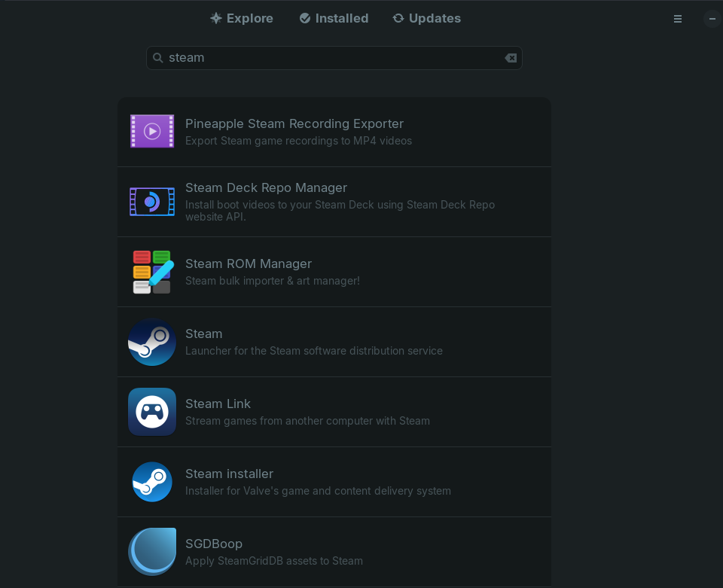723x588 pixels.
Task: Click into the steam search box
Action: (x=331, y=58)
